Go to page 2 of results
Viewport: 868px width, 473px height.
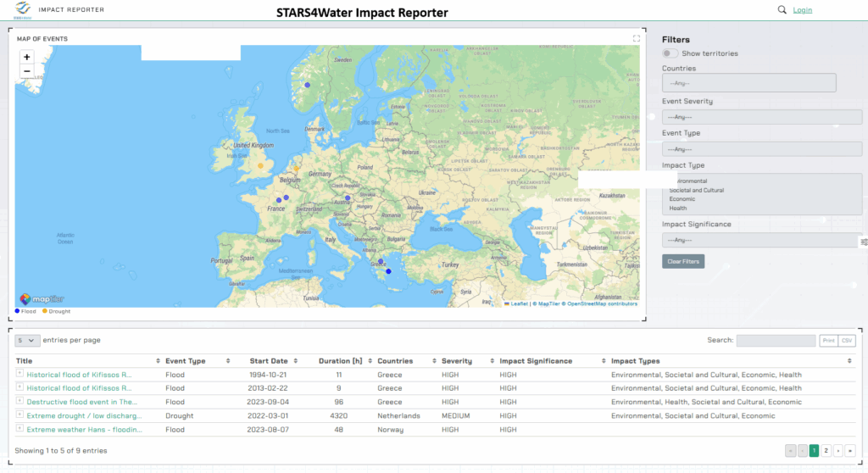coord(826,451)
